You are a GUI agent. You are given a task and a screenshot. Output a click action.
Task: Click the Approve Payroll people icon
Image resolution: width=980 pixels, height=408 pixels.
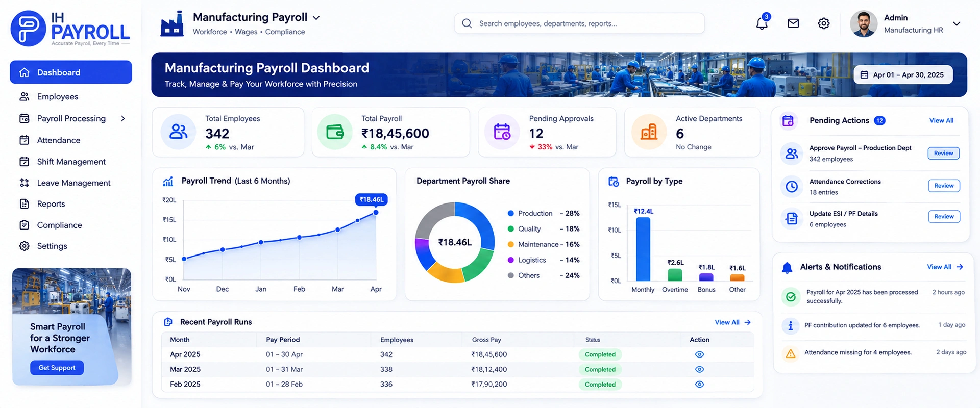click(x=792, y=154)
